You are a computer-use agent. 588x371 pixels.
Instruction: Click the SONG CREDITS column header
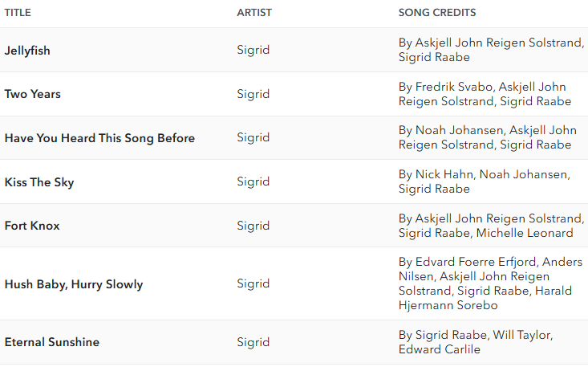(x=437, y=12)
